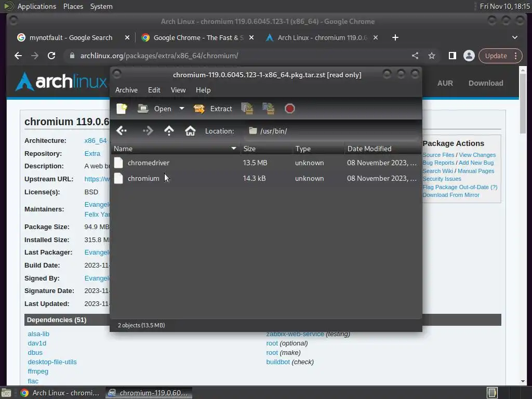Click the red stop operation icon
Image resolution: width=532 pixels, height=399 pixels.
coord(290,109)
